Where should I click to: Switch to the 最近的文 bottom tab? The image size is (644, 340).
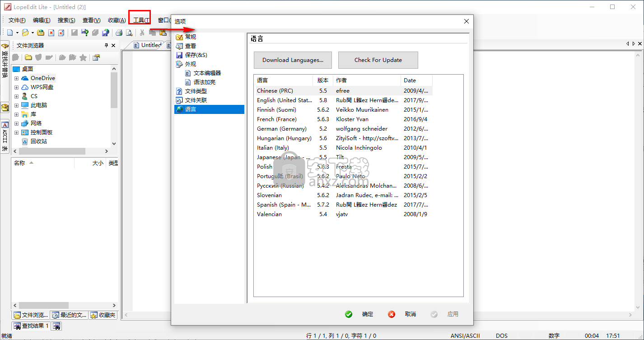(69, 315)
